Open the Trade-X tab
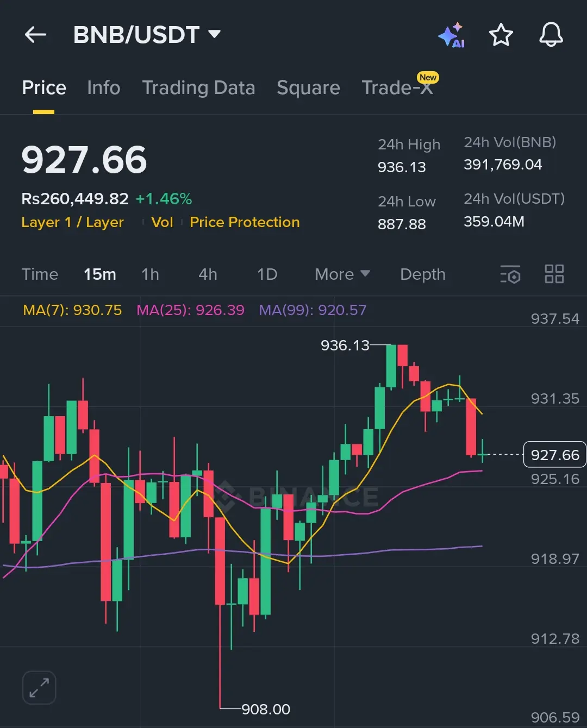Screen dimensions: 587x728 pos(397,88)
